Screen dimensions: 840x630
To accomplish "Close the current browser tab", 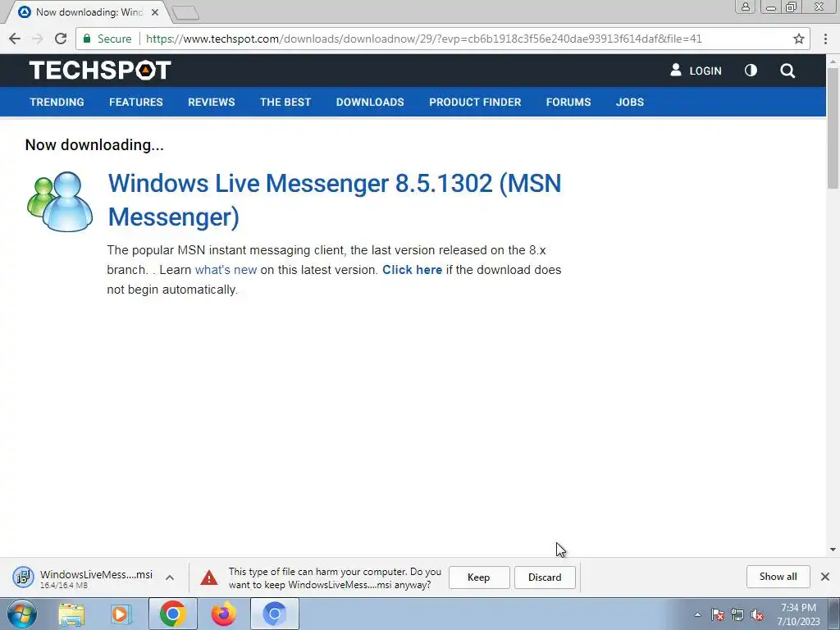I will (x=155, y=11).
